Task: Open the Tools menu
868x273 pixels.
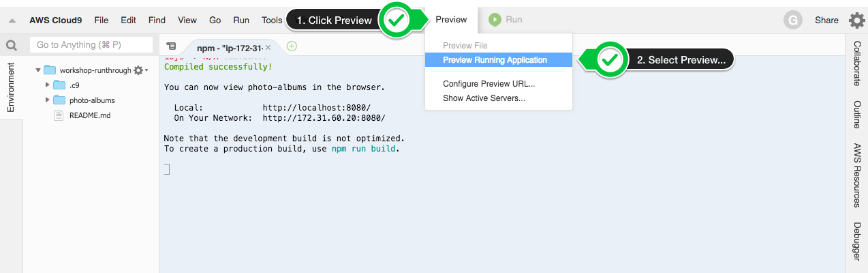Action: (272, 20)
